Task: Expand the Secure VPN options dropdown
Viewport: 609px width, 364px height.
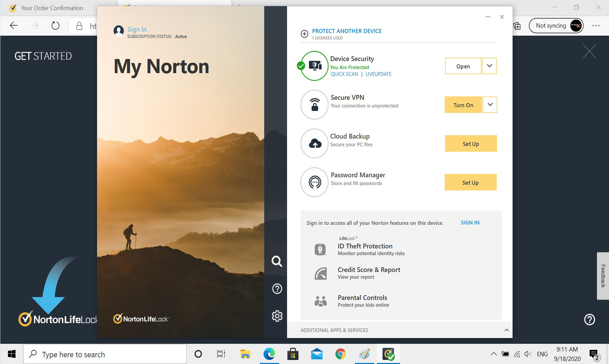Action: (490, 104)
